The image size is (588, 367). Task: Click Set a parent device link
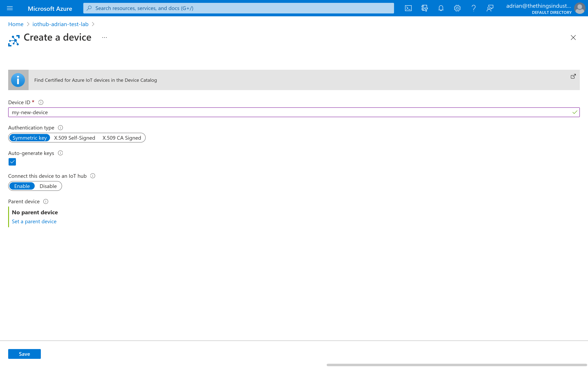34,221
